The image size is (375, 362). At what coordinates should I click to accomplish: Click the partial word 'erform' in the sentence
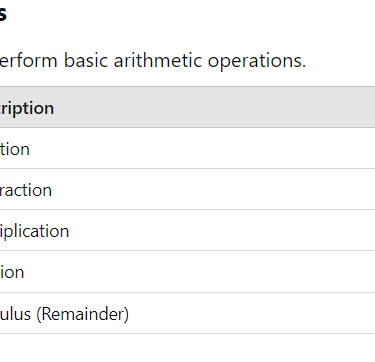pos(29,61)
